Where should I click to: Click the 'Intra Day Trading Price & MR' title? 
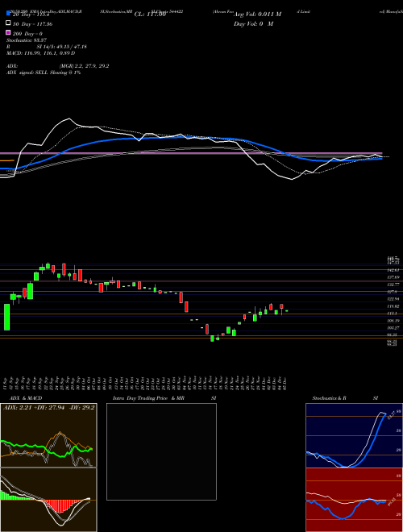[x=148, y=398]
